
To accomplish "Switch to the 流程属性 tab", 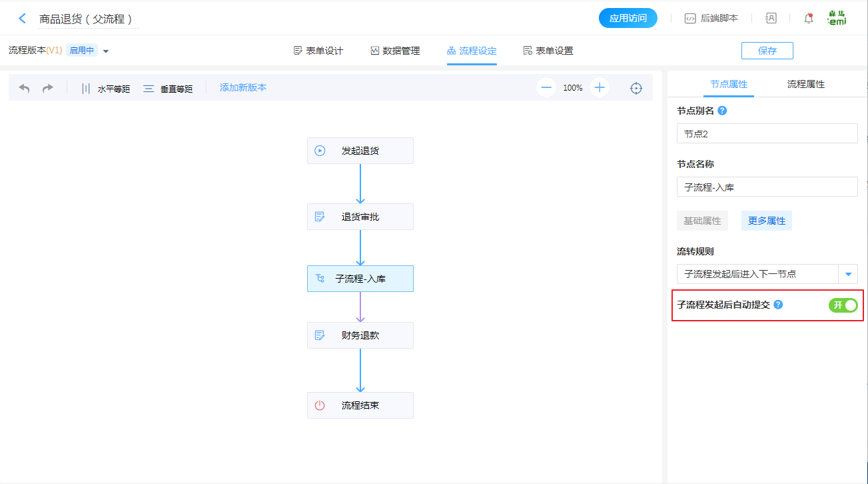I will (805, 84).
